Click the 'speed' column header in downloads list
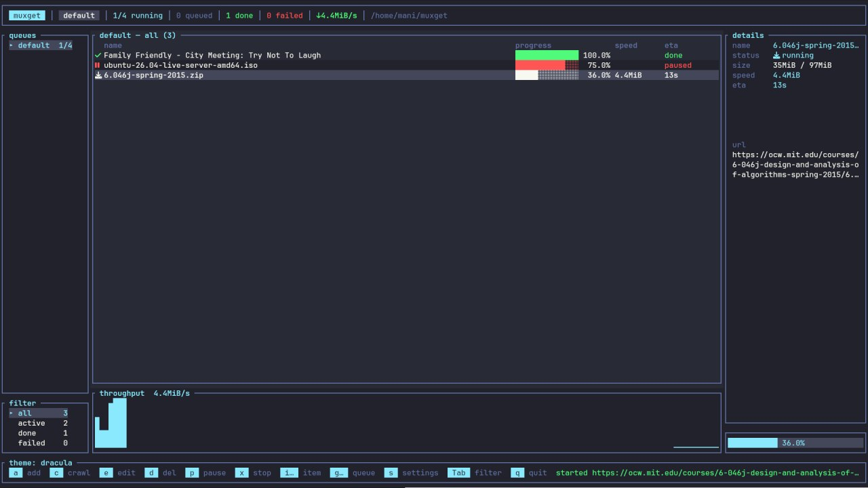The height and width of the screenshot is (488, 868). (626, 45)
